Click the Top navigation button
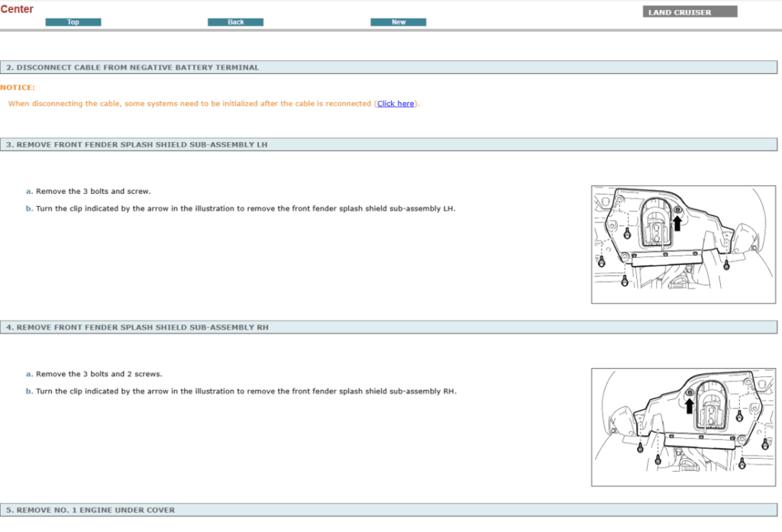This screenshot has height=532, width=782. (x=73, y=22)
